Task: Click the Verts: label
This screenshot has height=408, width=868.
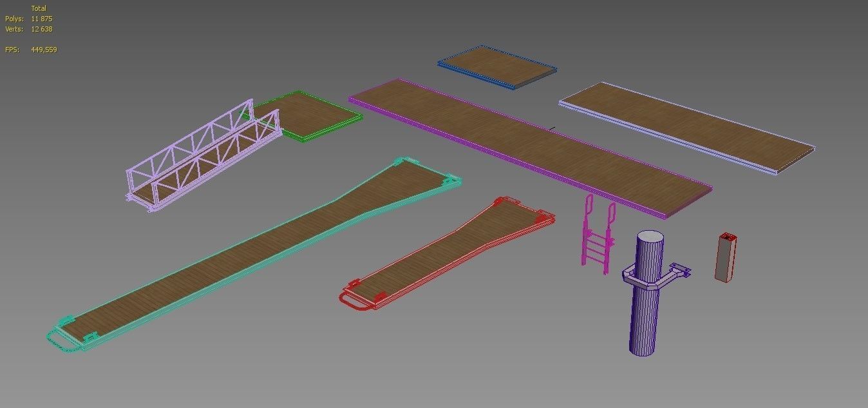Action: pyautogui.click(x=14, y=29)
